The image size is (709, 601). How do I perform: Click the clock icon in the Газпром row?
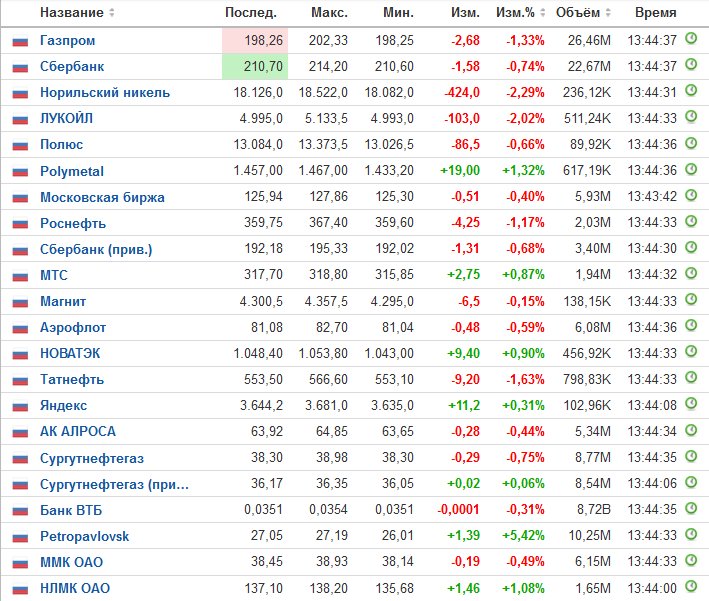(x=691, y=38)
